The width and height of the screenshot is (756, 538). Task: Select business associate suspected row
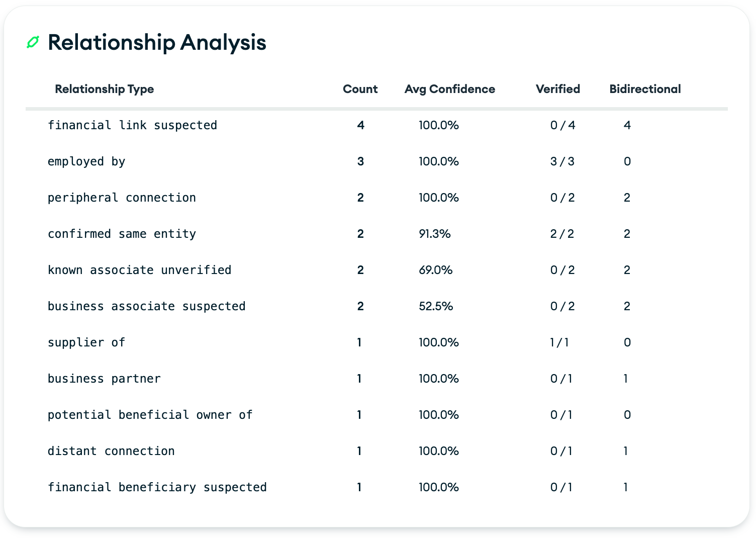146,306
